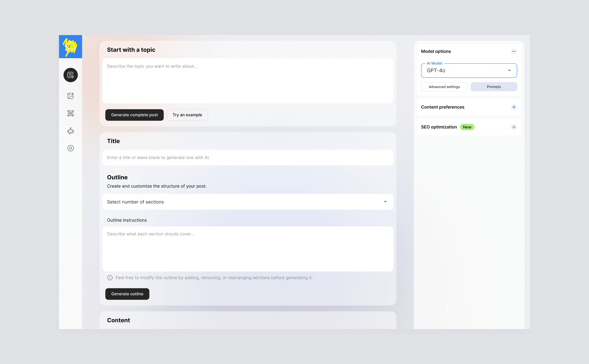Screen dimensions: 589x364
Task: Open Select number of sections dropdown
Action: point(248,202)
